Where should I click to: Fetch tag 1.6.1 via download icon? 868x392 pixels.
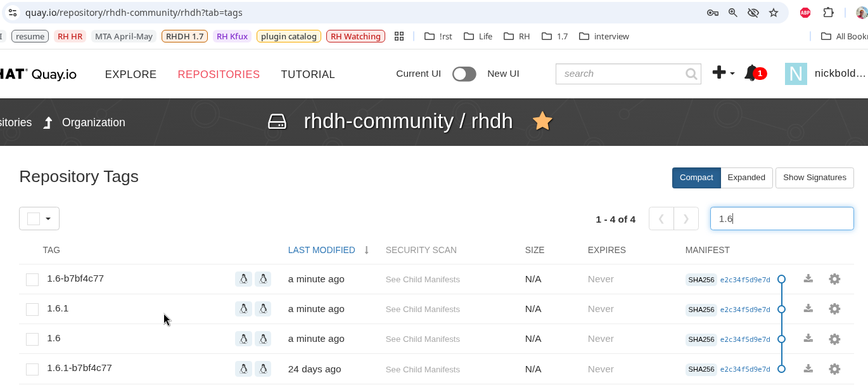[x=808, y=308]
